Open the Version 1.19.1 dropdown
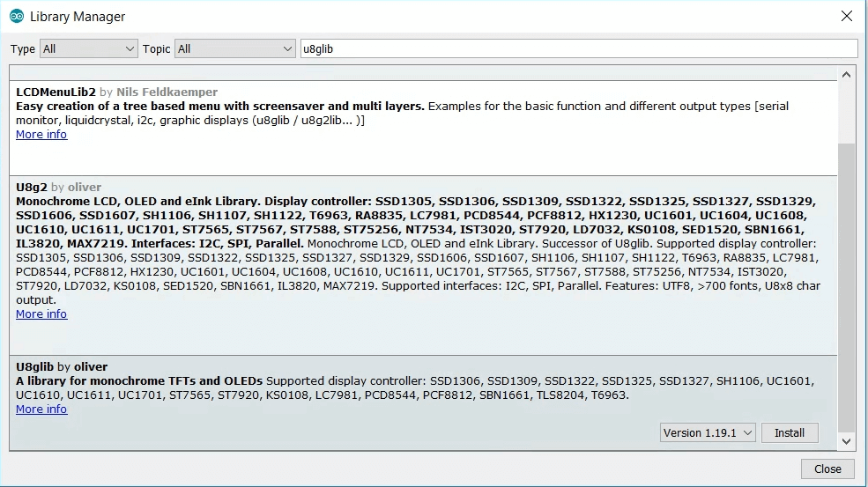This screenshot has height=487, width=868. pos(708,432)
